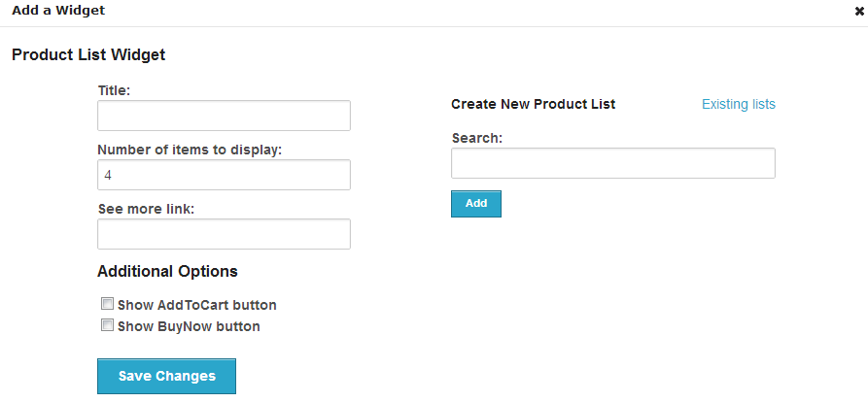Click the "Show BuyNow button" label text

point(189,326)
